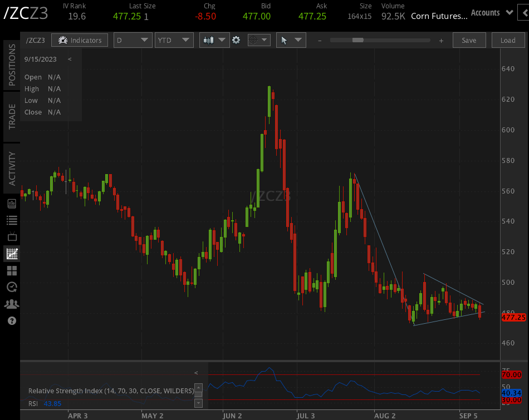
Task: Collapse the OHLC info box with its chevron
Action: click(70, 59)
